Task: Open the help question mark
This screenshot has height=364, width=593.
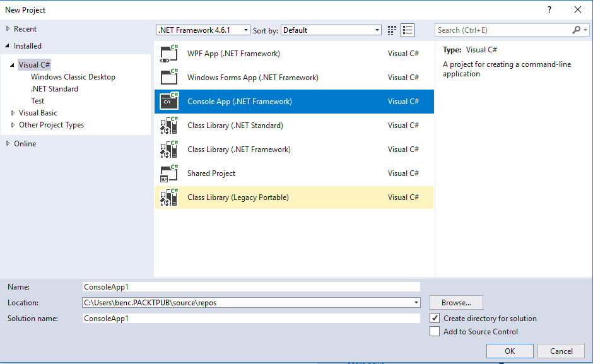Action: [x=549, y=10]
